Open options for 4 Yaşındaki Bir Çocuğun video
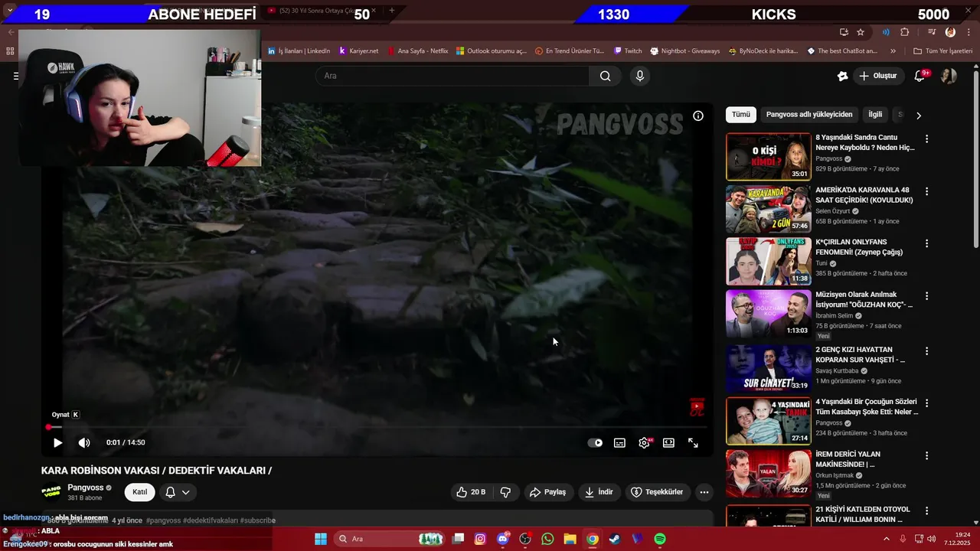Image resolution: width=980 pixels, height=551 pixels. click(x=926, y=403)
